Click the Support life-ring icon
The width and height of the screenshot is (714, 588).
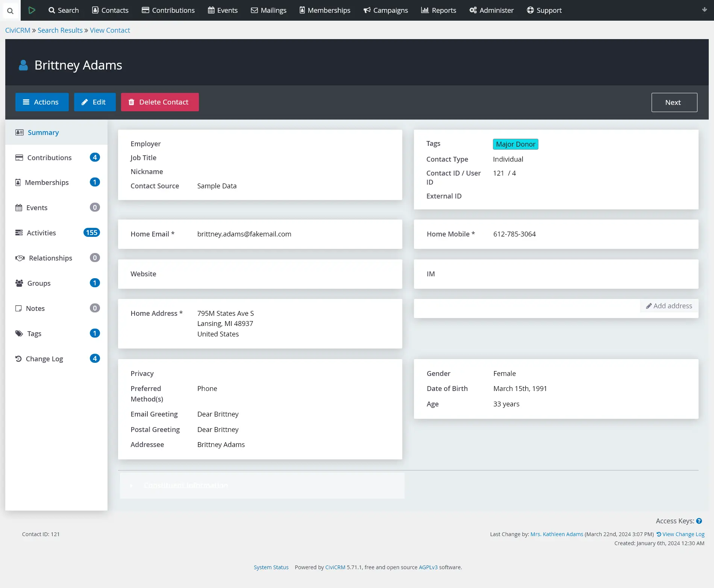pyautogui.click(x=530, y=10)
